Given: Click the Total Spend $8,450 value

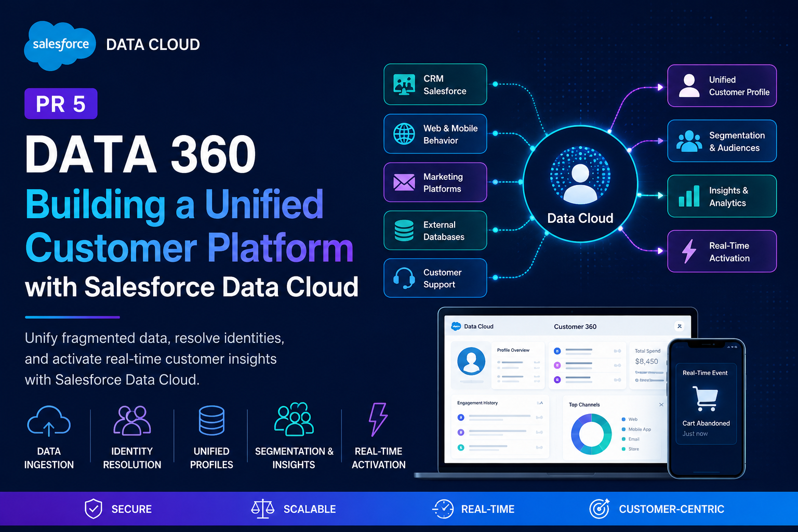Looking at the screenshot, I should coord(647,361).
